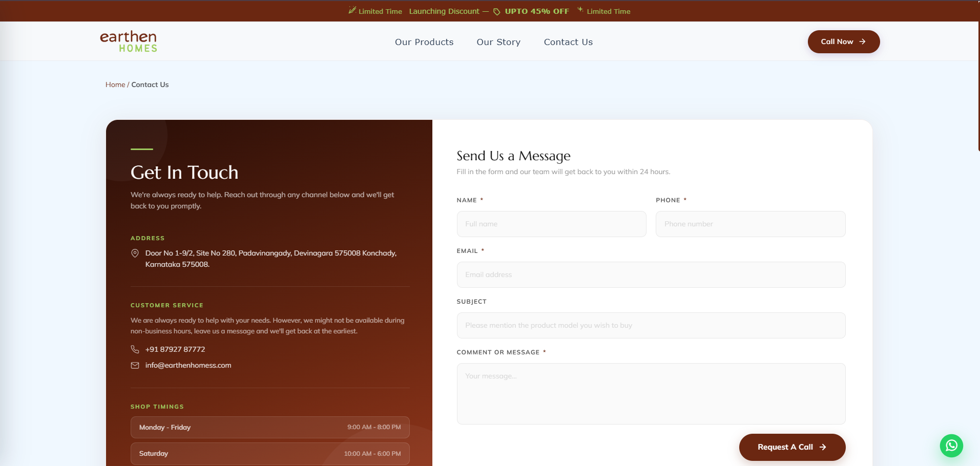Click the discount tag icon in banner
This screenshot has height=466, width=980.
496,12
